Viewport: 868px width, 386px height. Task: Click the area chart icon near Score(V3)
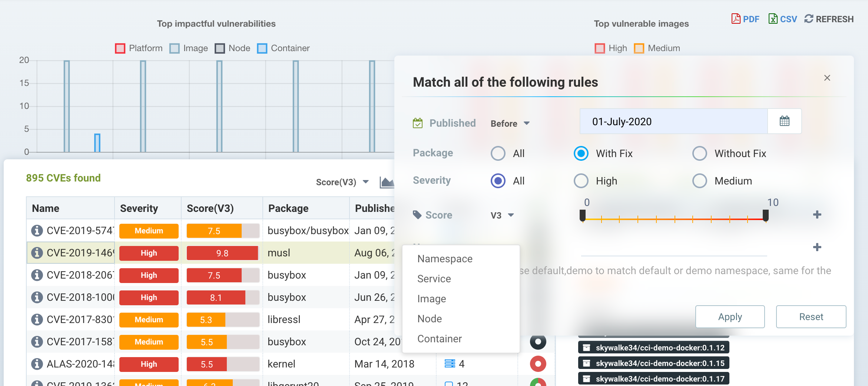[x=387, y=182]
